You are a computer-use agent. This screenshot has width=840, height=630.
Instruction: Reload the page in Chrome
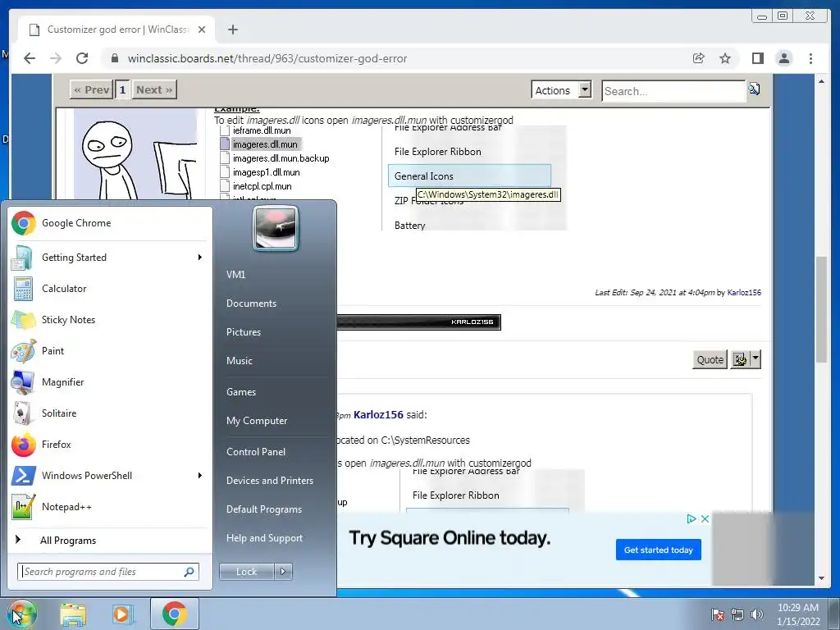point(82,58)
